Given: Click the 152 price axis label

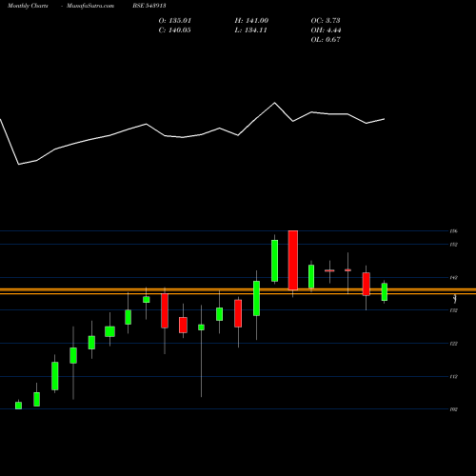Looking at the screenshot, I should pyautogui.click(x=454, y=245).
